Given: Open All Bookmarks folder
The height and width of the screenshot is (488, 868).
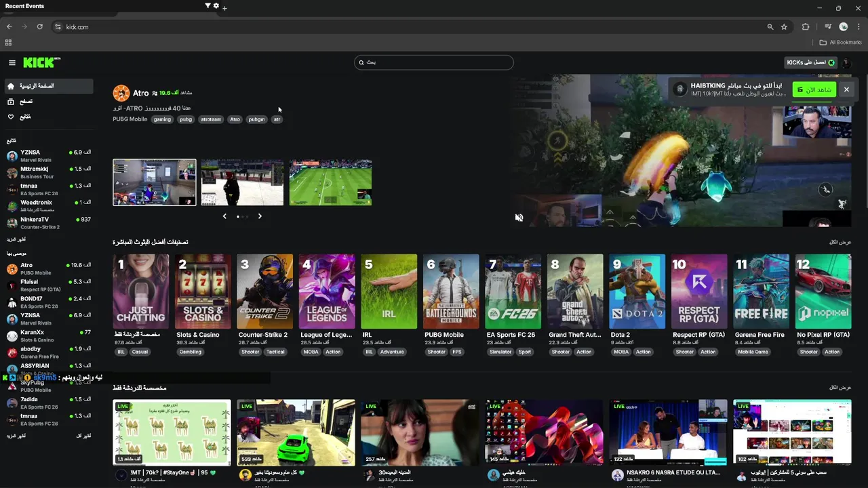Looking at the screenshot, I should point(841,43).
